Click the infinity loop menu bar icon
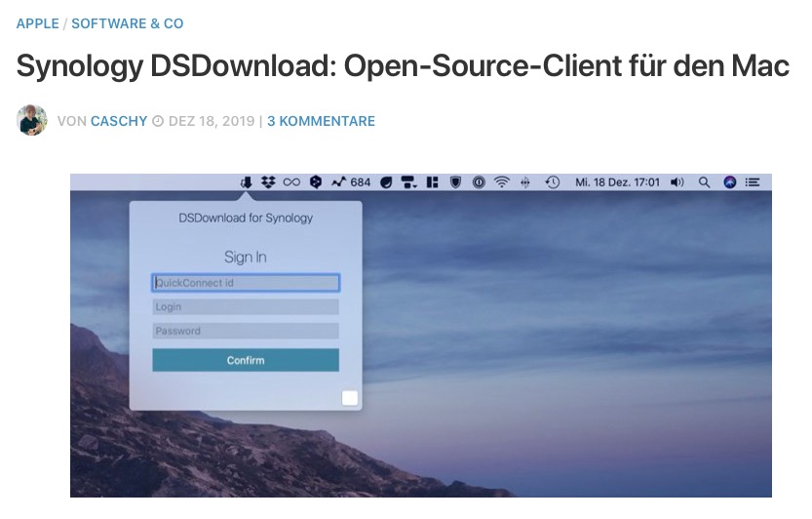The width and height of the screenshot is (812, 519). (291, 182)
